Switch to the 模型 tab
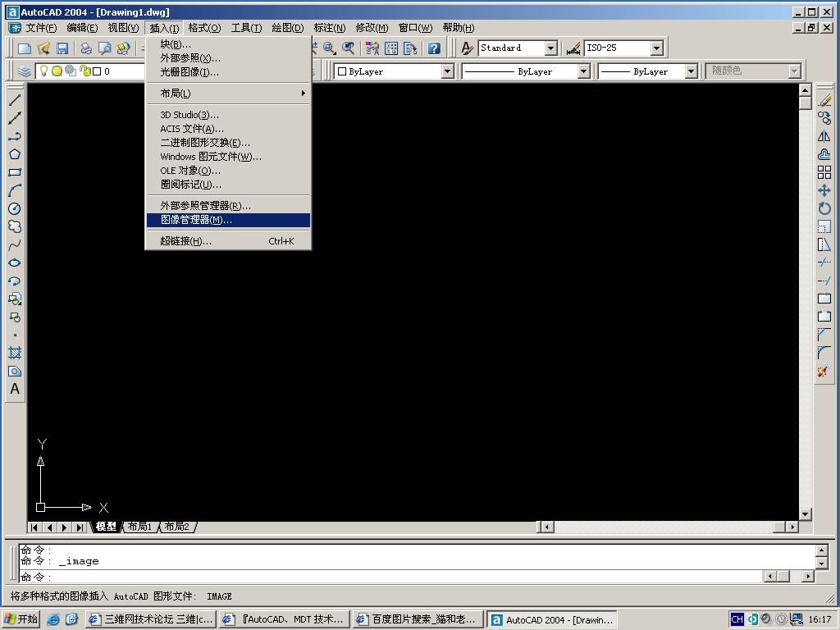The height and width of the screenshot is (630, 840). click(x=106, y=527)
